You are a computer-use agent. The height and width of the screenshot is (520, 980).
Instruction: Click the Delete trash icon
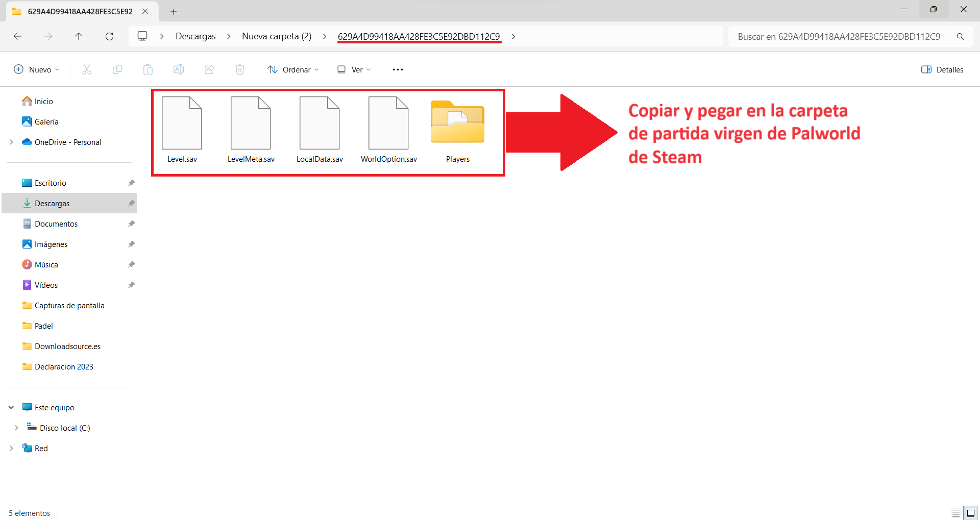pos(240,69)
